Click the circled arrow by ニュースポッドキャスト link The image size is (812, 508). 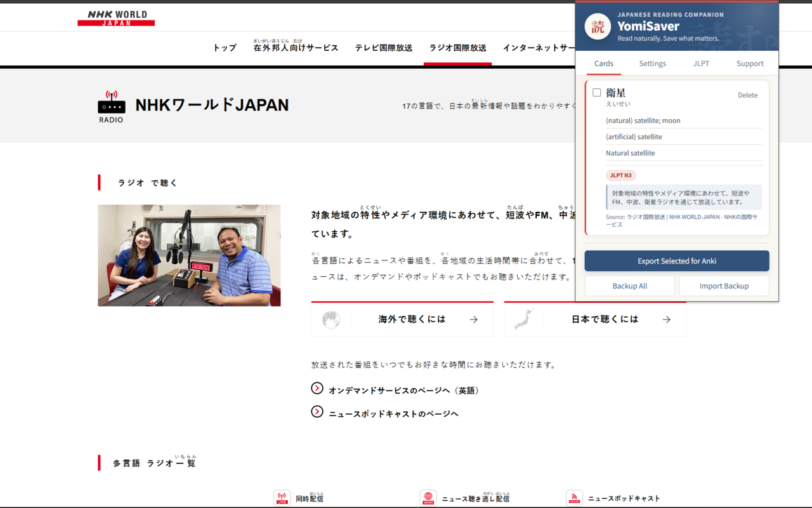point(317,411)
